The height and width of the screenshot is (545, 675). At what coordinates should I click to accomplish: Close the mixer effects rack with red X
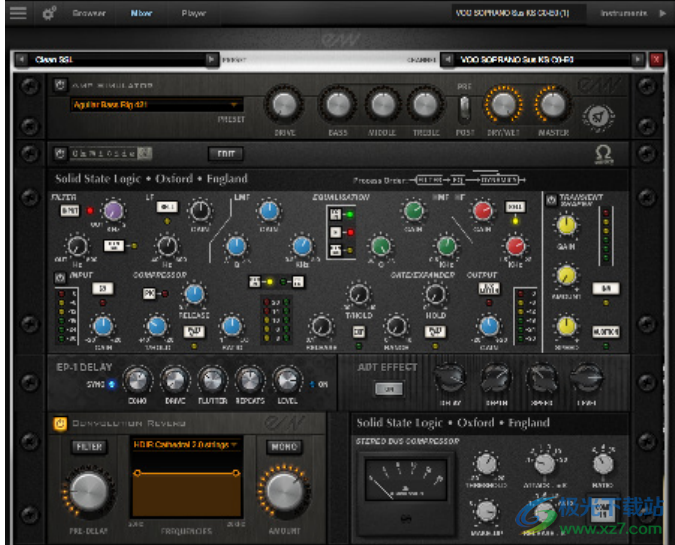tap(656, 59)
